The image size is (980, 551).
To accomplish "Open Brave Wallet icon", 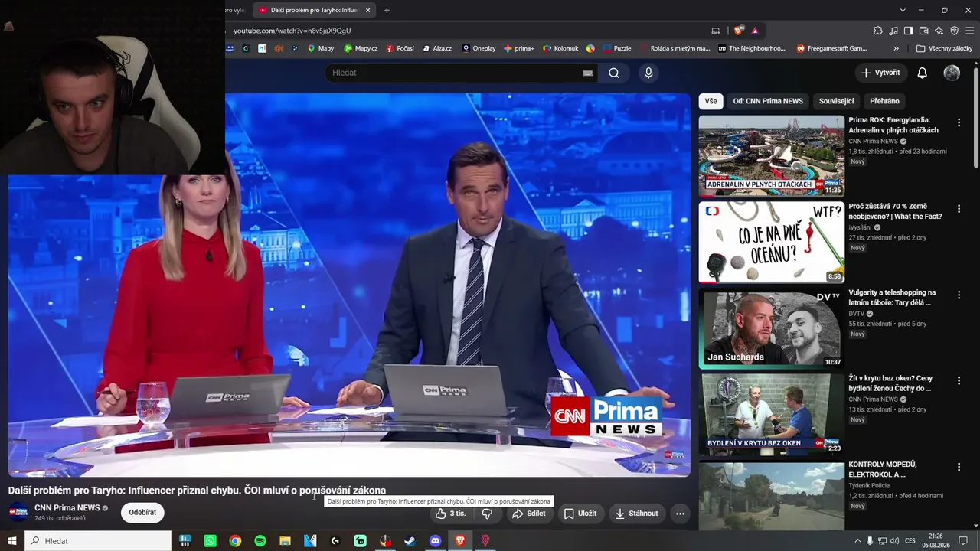I will click(924, 31).
